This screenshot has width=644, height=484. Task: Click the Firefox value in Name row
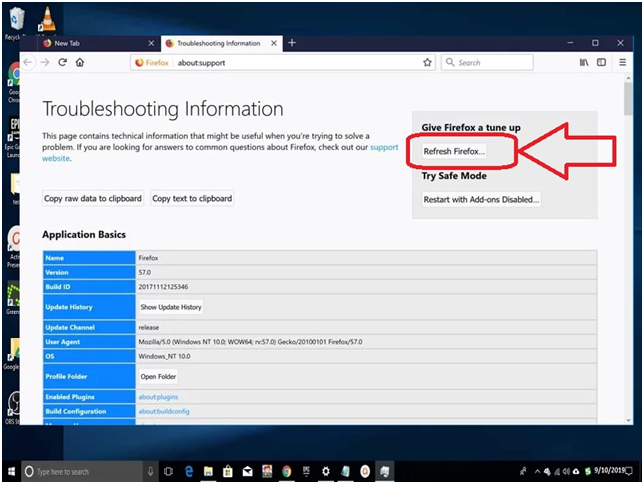click(148, 258)
